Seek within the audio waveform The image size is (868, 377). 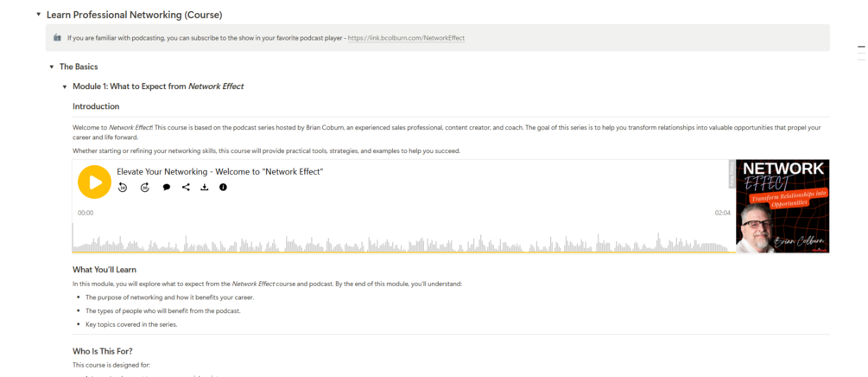(397, 242)
